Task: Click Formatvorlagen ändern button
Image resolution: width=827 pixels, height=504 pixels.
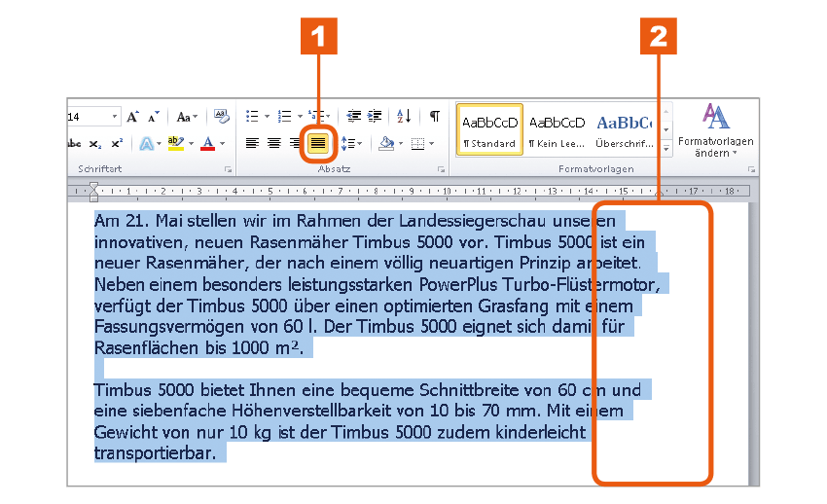Action: [716, 130]
